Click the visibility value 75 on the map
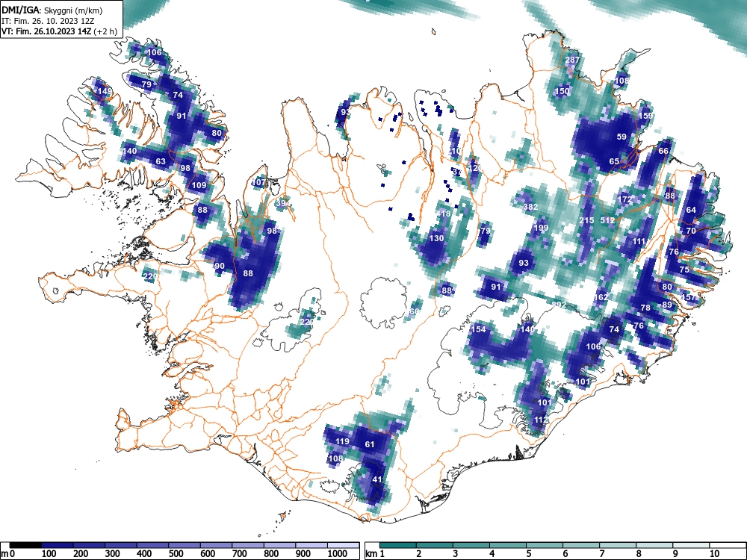This screenshot has height=560, width=747. 684,270
